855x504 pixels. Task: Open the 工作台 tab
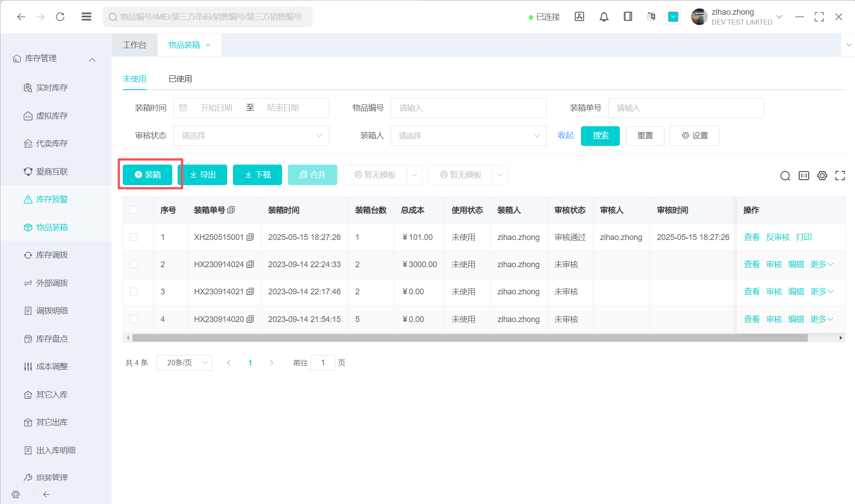click(134, 45)
